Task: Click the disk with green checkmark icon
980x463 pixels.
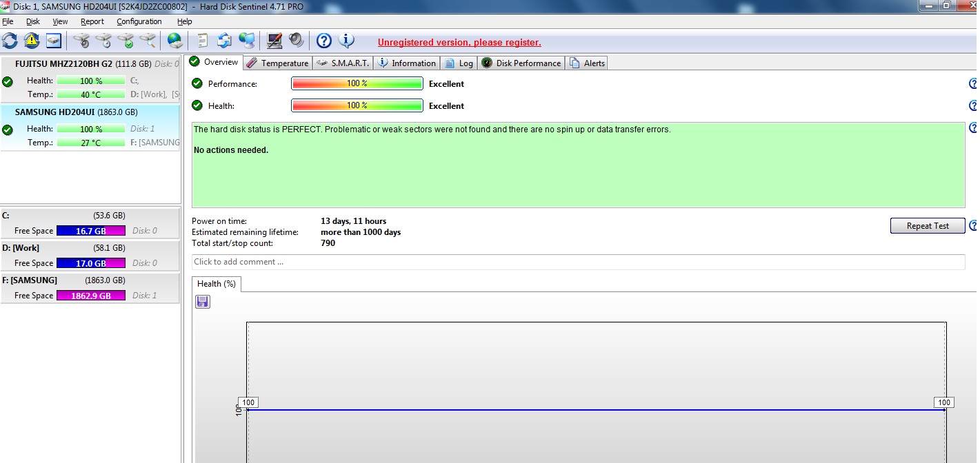Action: pos(126,41)
